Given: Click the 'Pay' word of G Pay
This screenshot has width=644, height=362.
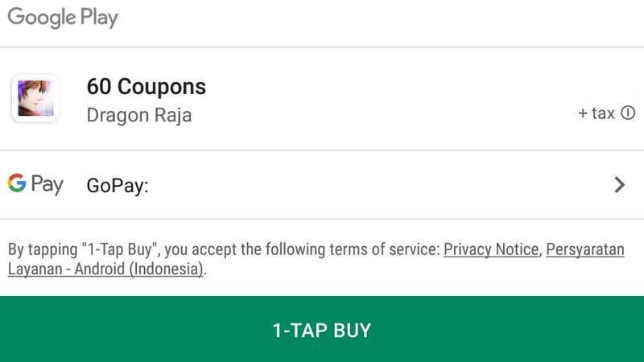Looking at the screenshot, I should pos(47,184).
